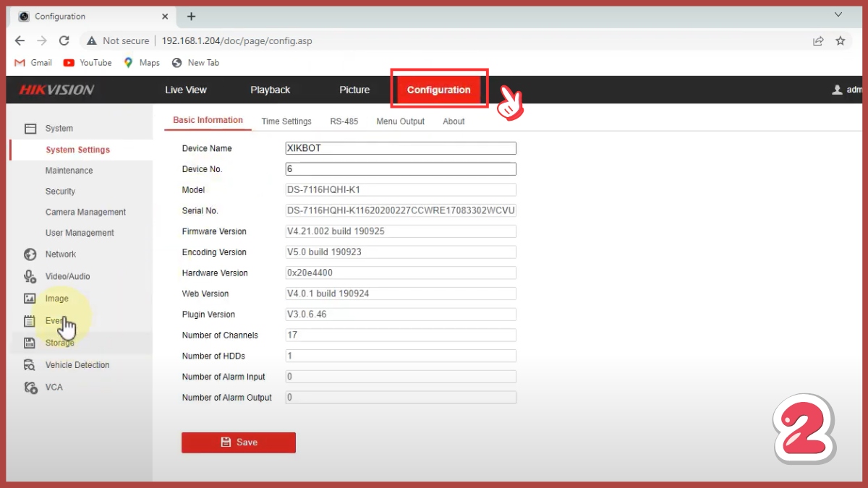Open the Image section label
Screen dimensions: 868x488
pyautogui.click(x=57, y=299)
